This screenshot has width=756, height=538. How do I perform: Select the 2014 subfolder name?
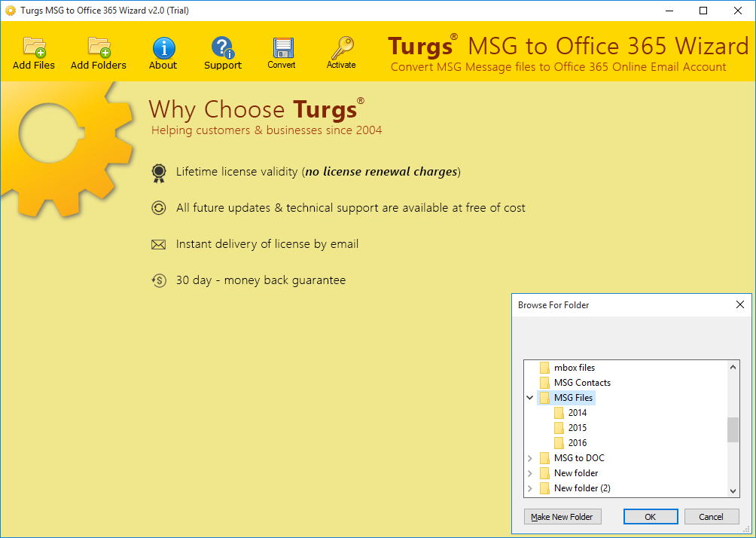(577, 413)
